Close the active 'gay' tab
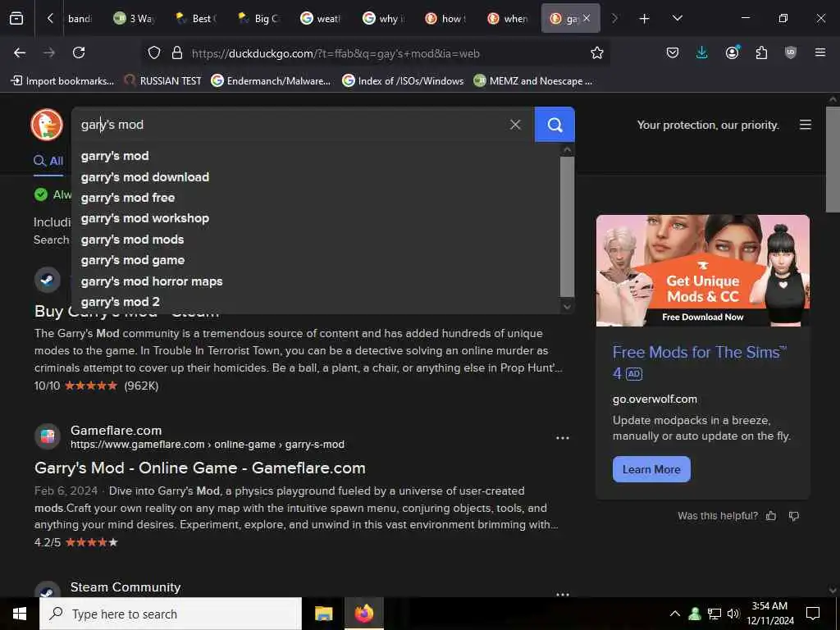Viewport: 840px width, 630px height. 587,18
